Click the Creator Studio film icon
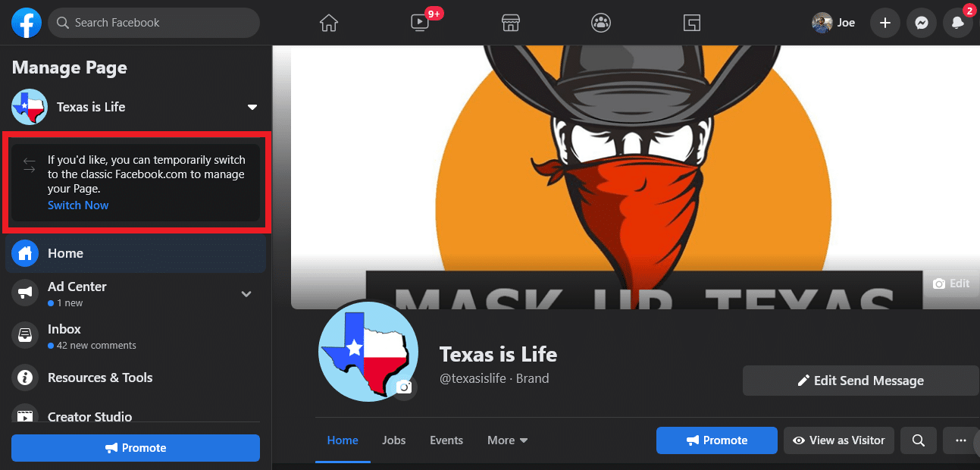 (25, 414)
